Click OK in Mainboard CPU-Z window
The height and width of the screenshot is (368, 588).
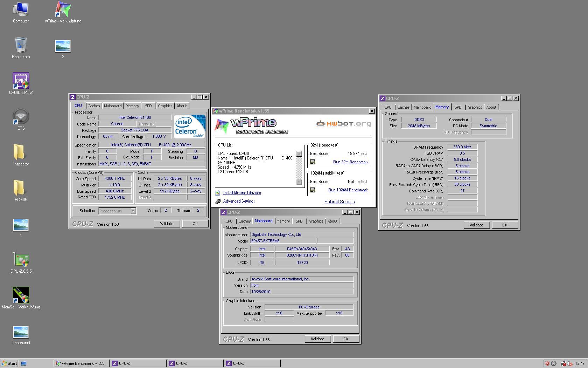(346, 339)
